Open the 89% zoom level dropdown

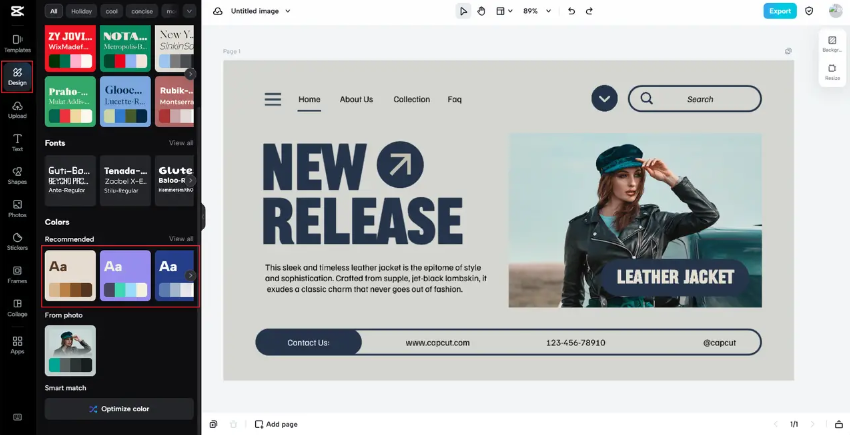(537, 11)
